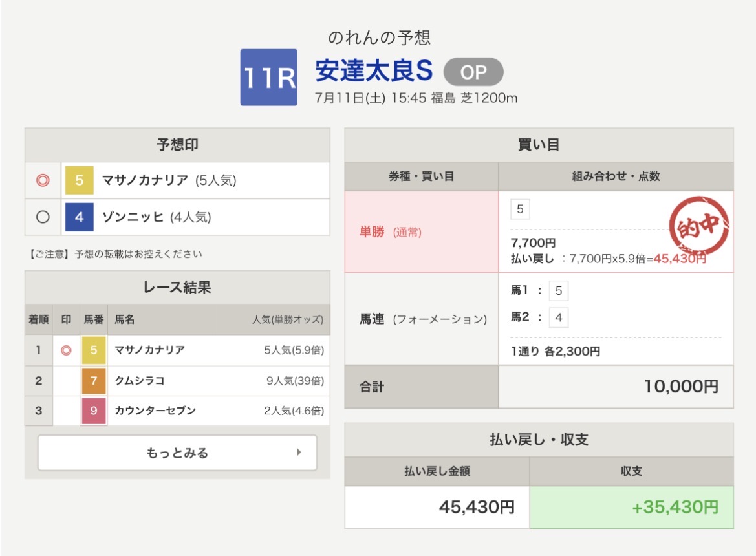Click the 【ご注意】 notice text
756x556 pixels.
coord(114,254)
